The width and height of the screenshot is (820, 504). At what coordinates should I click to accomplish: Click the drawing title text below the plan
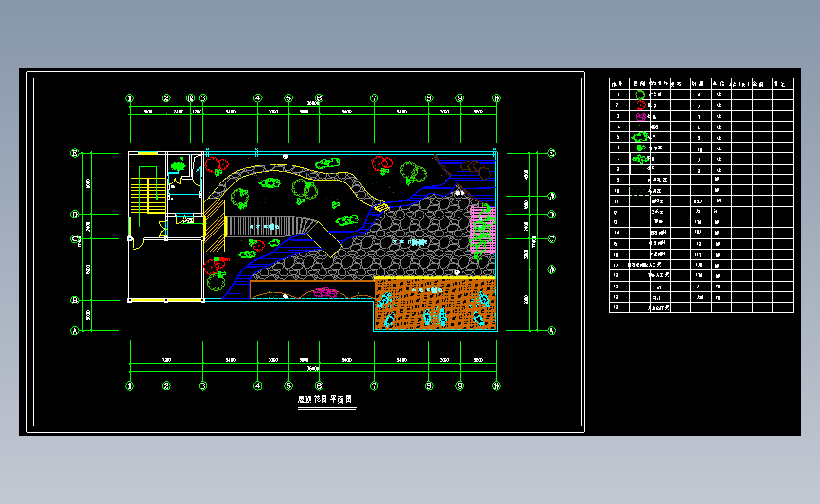[324, 399]
